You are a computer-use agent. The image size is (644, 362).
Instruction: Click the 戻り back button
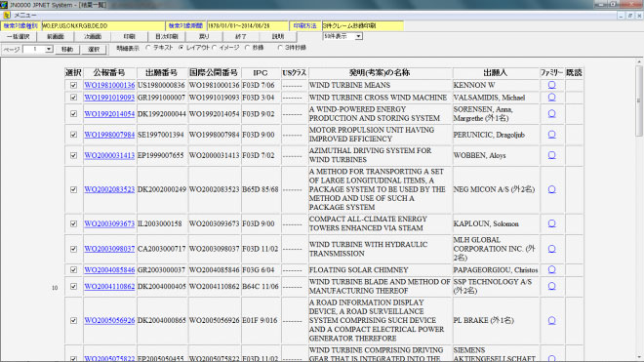point(204,36)
